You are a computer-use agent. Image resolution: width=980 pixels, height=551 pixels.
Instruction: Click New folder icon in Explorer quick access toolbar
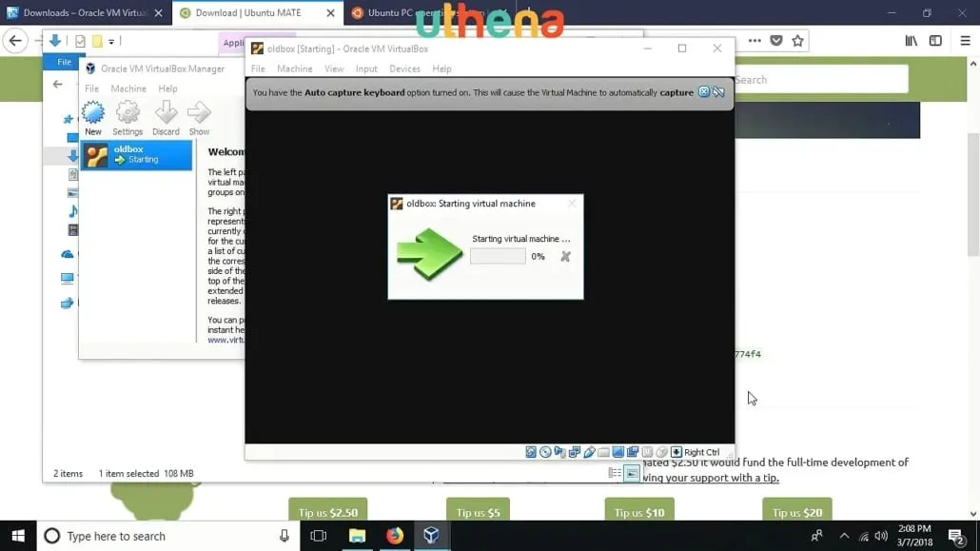click(x=97, y=41)
